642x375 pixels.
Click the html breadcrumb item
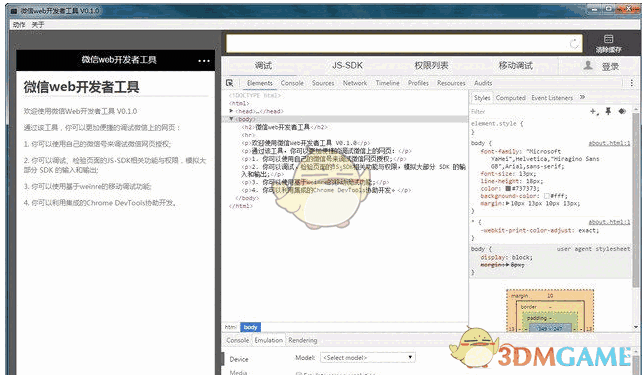coord(231,327)
